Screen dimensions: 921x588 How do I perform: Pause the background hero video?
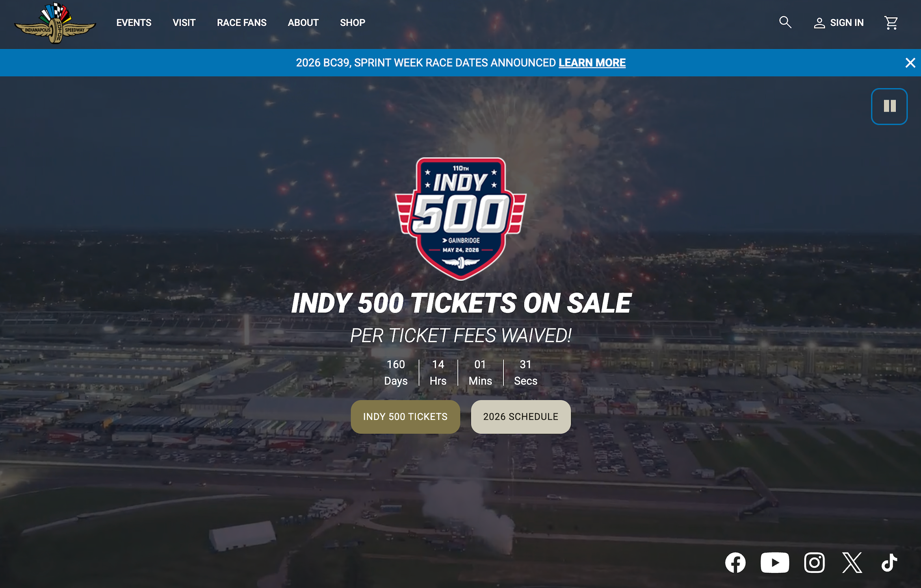click(889, 106)
